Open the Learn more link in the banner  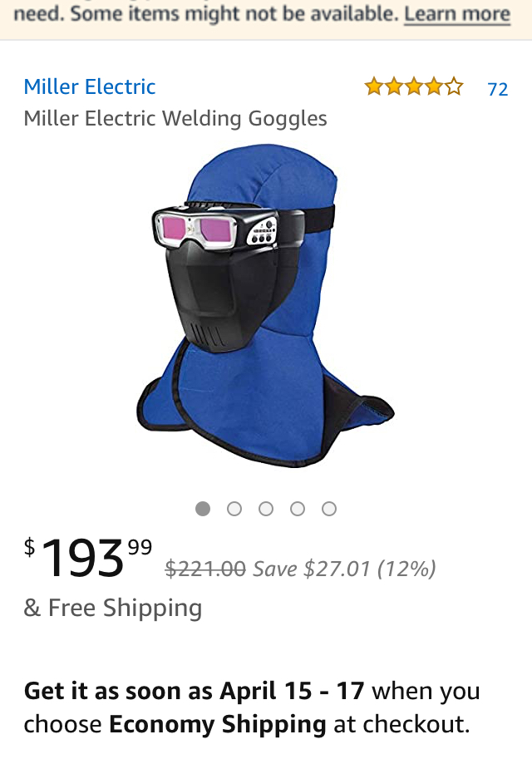457,14
